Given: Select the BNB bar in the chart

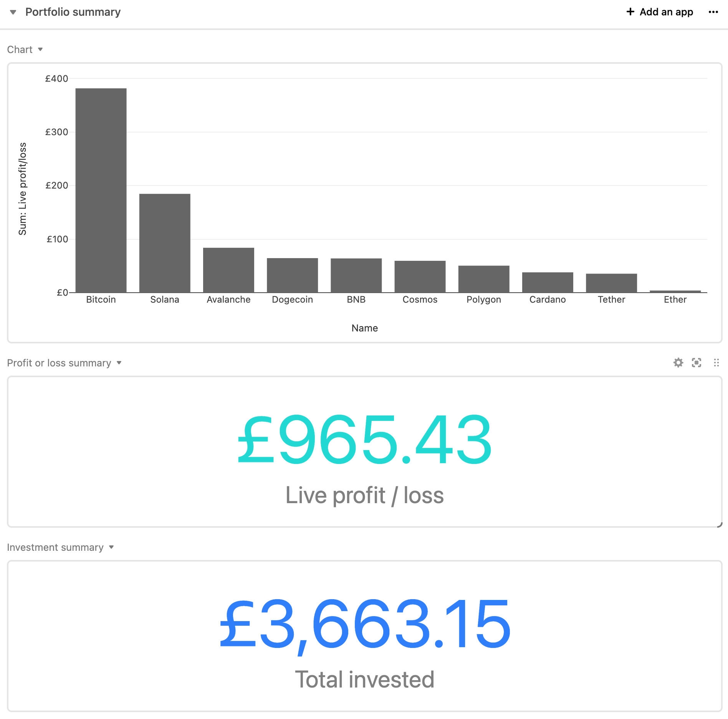Looking at the screenshot, I should click(356, 275).
